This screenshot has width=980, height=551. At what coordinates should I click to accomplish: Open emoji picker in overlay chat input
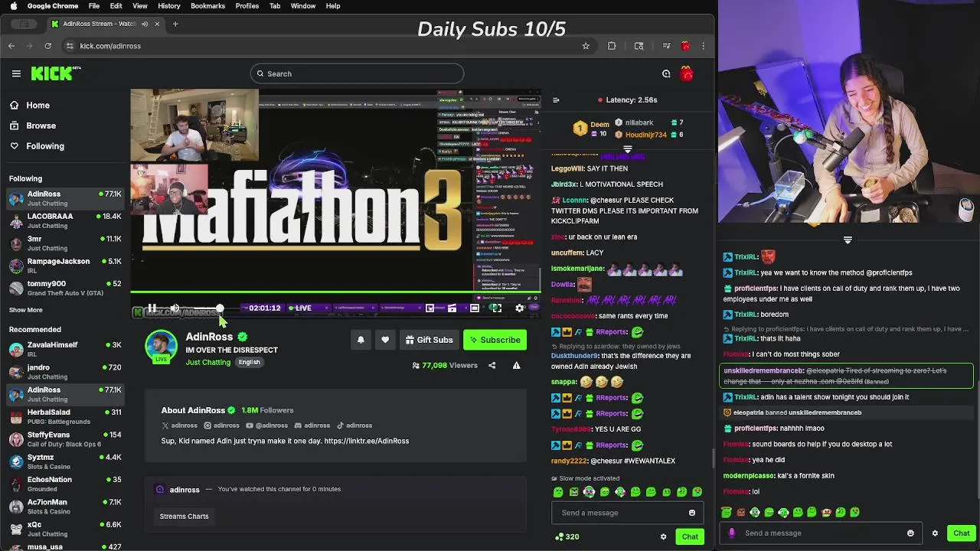tap(910, 533)
